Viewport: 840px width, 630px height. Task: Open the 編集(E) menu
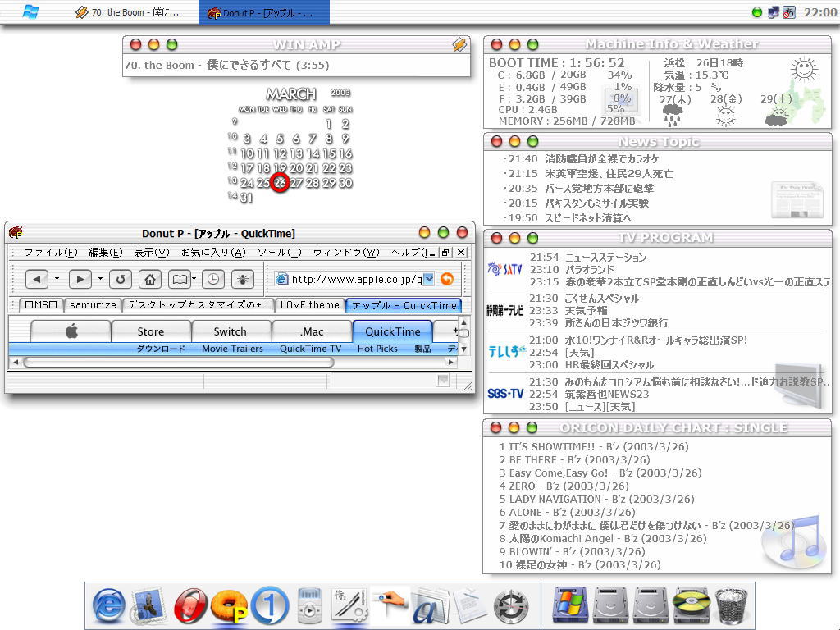tap(106, 253)
